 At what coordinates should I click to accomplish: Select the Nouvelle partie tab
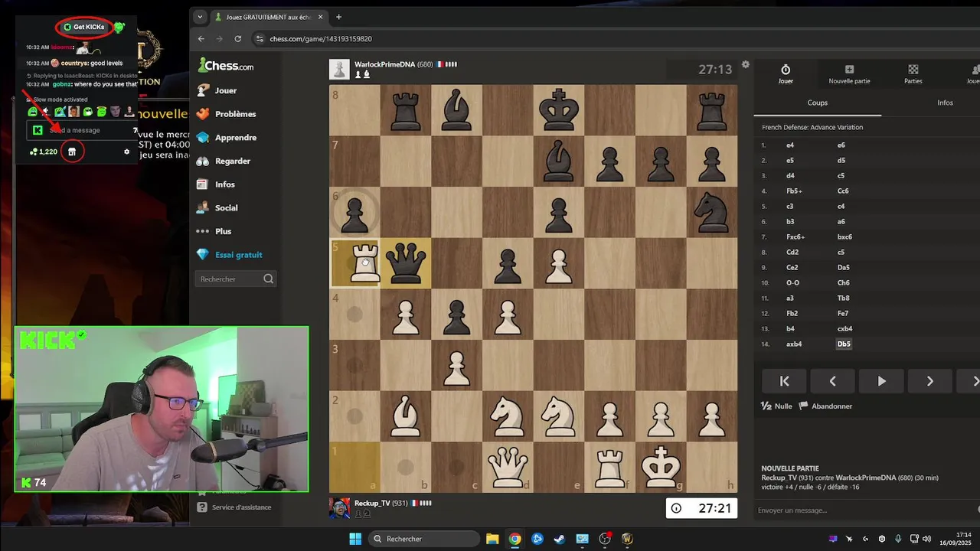coord(849,73)
